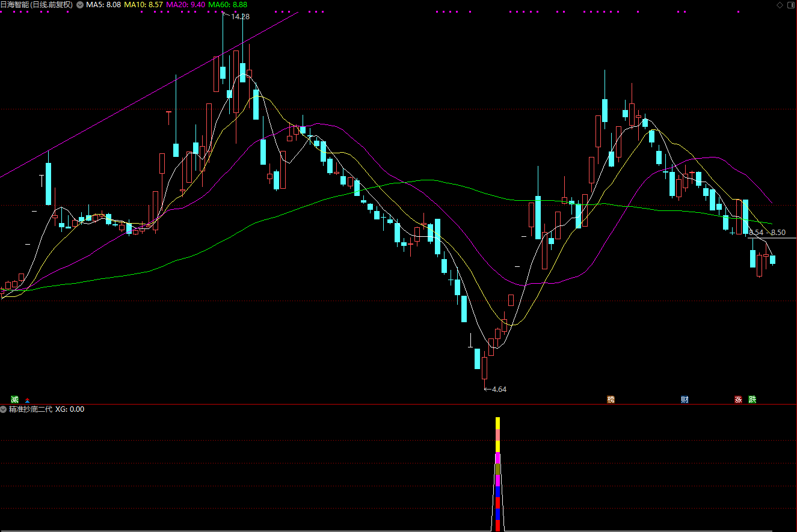The image size is (797, 532).
Task: Click the diamond icon at top right
Action: (780, 5)
